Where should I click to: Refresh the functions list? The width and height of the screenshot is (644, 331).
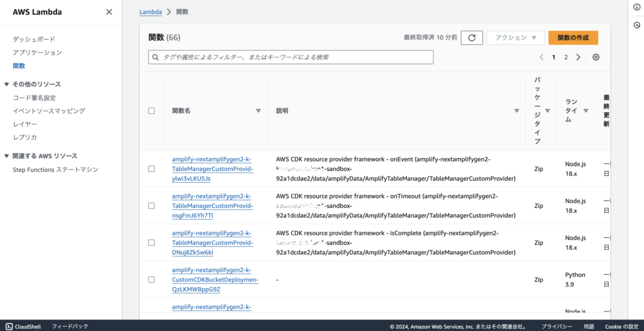click(472, 38)
